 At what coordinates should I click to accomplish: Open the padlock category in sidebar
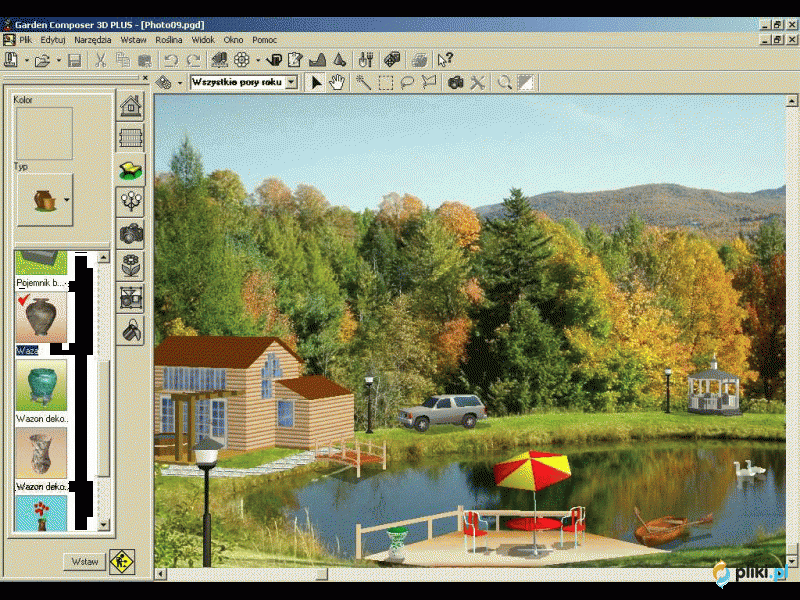click(131, 330)
